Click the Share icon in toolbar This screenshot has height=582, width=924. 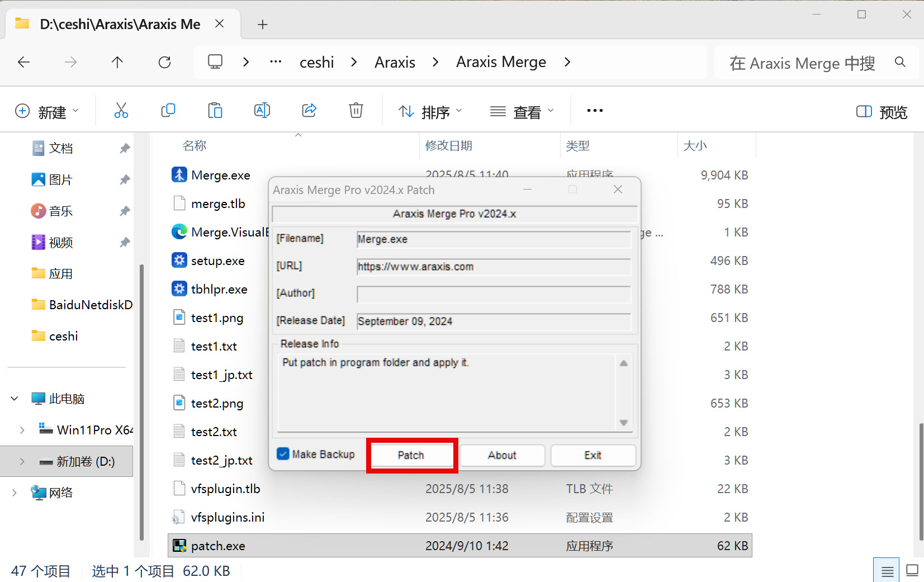(x=309, y=111)
